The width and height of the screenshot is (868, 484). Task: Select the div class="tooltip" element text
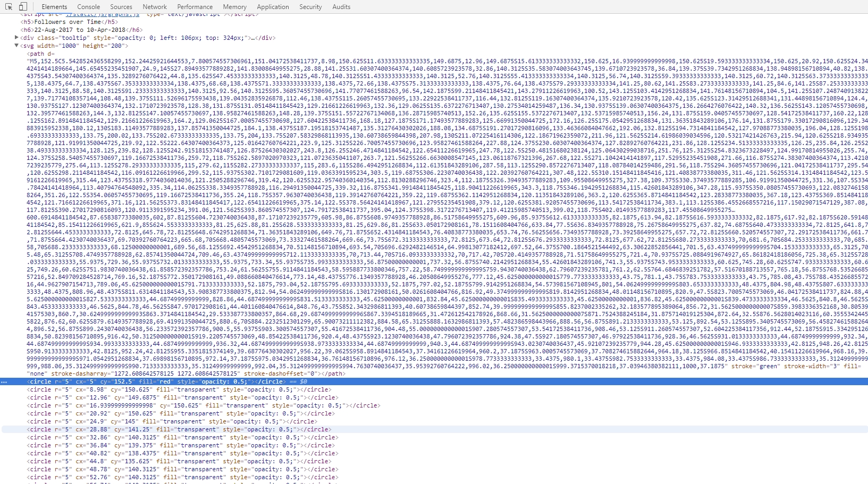pyautogui.click(x=148, y=38)
